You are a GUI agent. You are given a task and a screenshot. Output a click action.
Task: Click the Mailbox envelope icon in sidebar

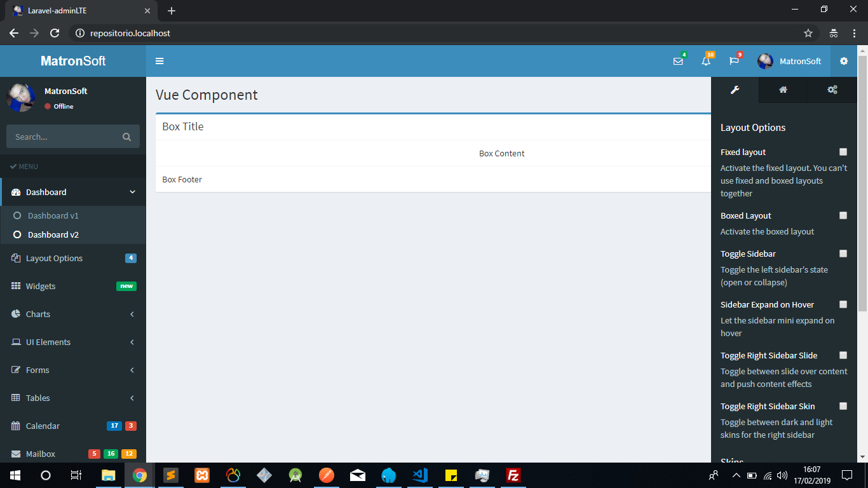tap(16, 454)
